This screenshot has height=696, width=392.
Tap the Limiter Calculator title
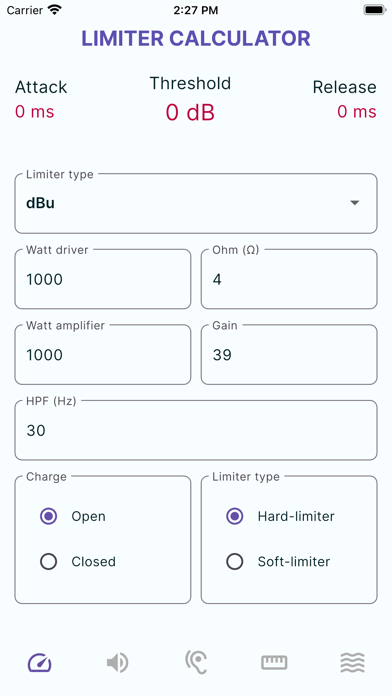[196, 39]
